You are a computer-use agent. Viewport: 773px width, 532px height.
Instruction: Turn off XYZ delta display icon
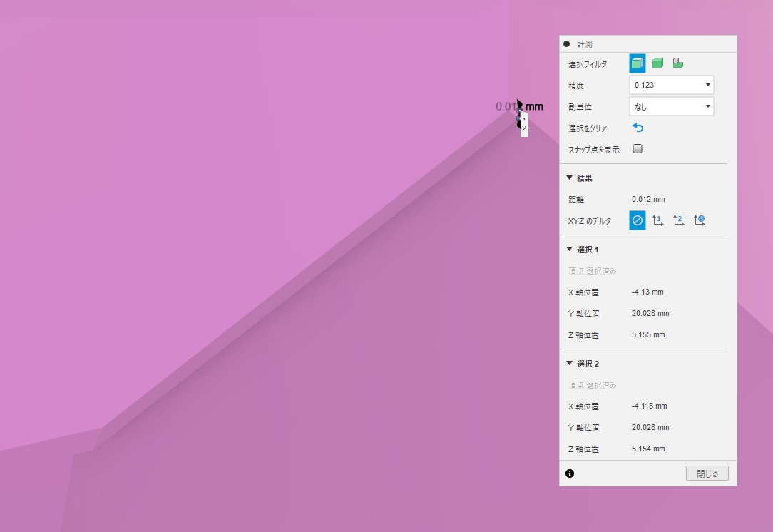coord(637,220)
